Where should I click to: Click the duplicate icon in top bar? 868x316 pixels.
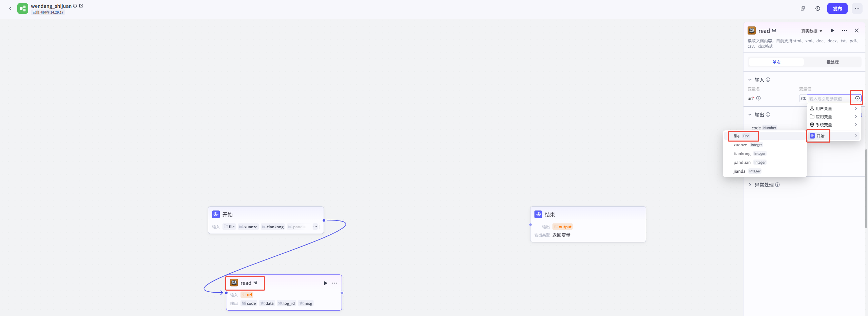pos(803,8)
